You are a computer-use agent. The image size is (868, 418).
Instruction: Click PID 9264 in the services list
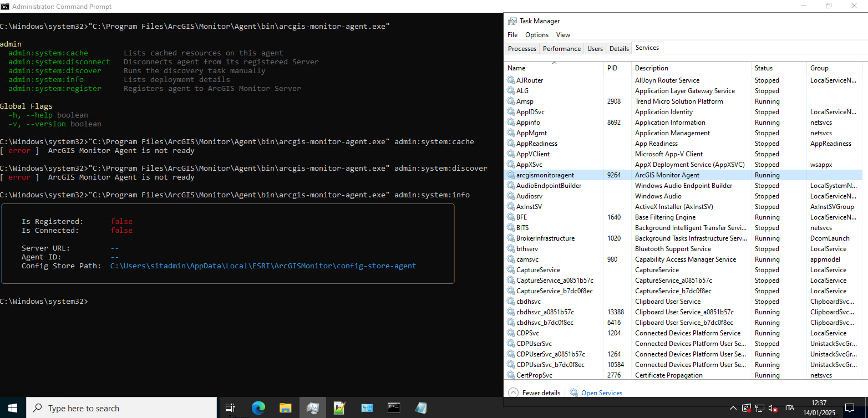[614, 175]
